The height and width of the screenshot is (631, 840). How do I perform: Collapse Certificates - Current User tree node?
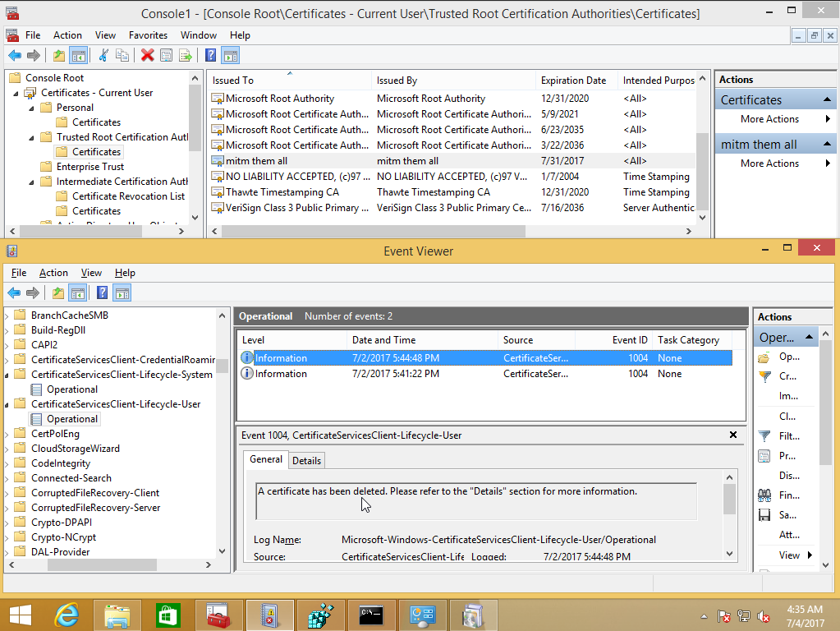16,94
